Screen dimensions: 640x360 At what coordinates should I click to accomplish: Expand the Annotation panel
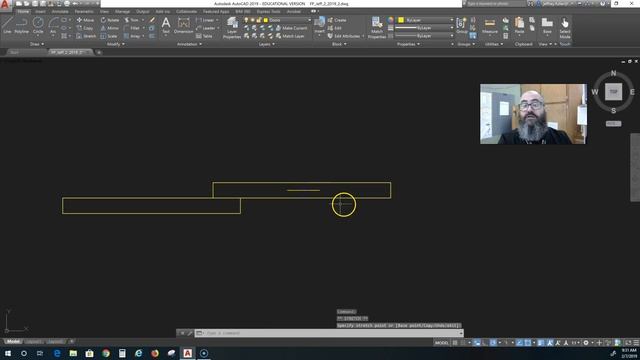coord(189,44)
